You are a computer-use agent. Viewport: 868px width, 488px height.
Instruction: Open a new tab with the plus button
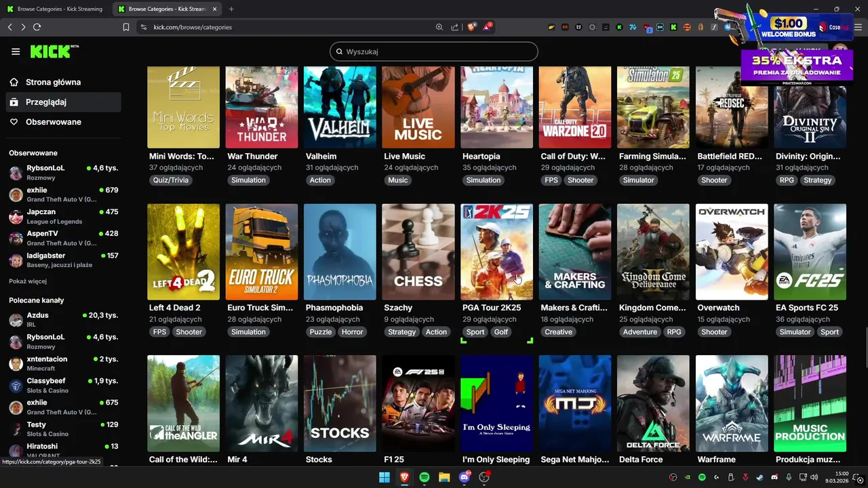click(x=231, y=9)
